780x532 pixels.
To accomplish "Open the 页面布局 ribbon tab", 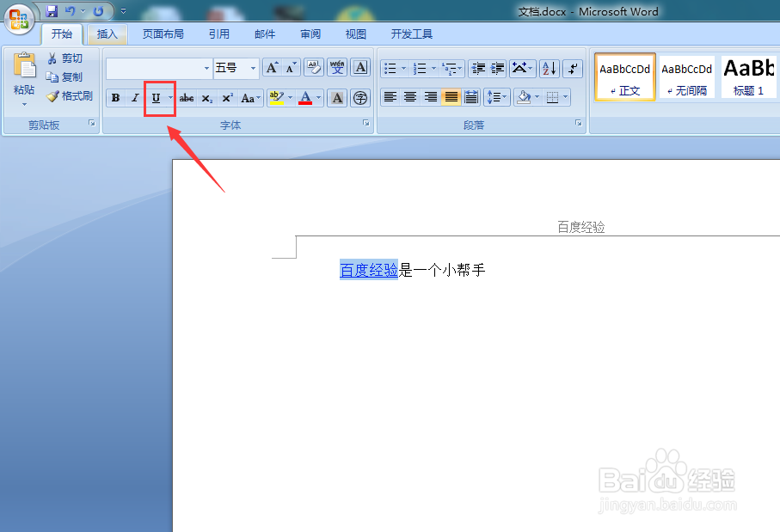I will pos(163,34).
